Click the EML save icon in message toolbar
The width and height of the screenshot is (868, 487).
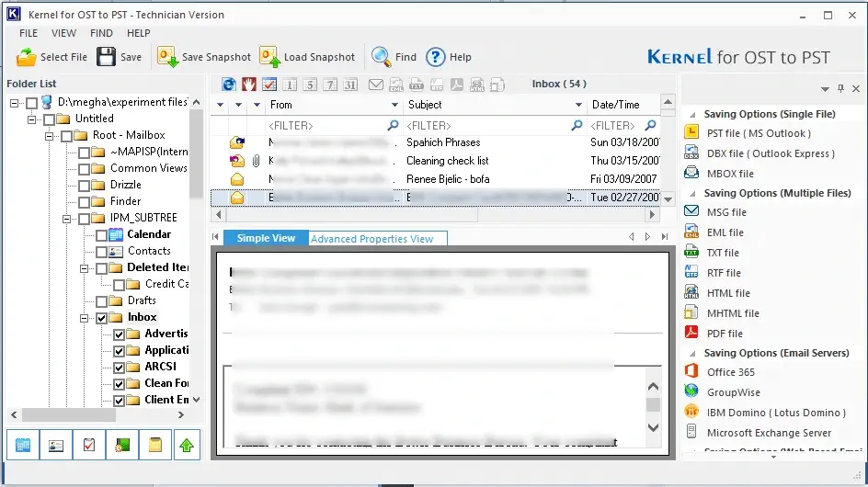pos(396,85)
